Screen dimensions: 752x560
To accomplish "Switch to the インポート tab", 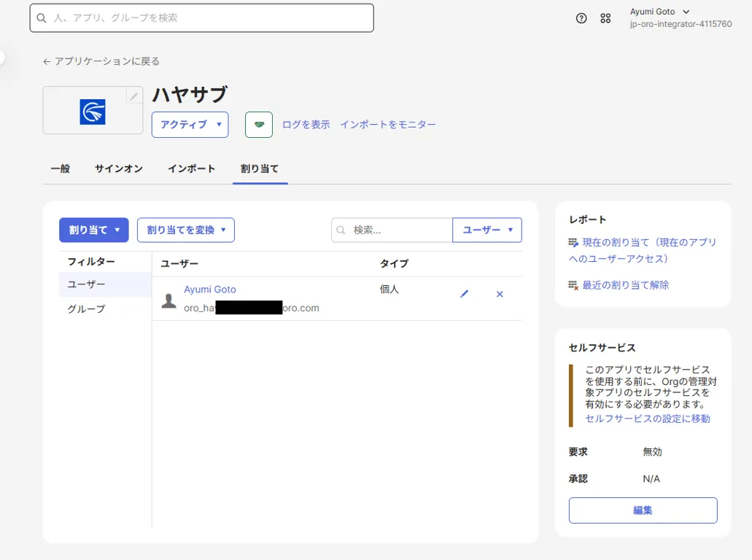I will tap(191, 168).
